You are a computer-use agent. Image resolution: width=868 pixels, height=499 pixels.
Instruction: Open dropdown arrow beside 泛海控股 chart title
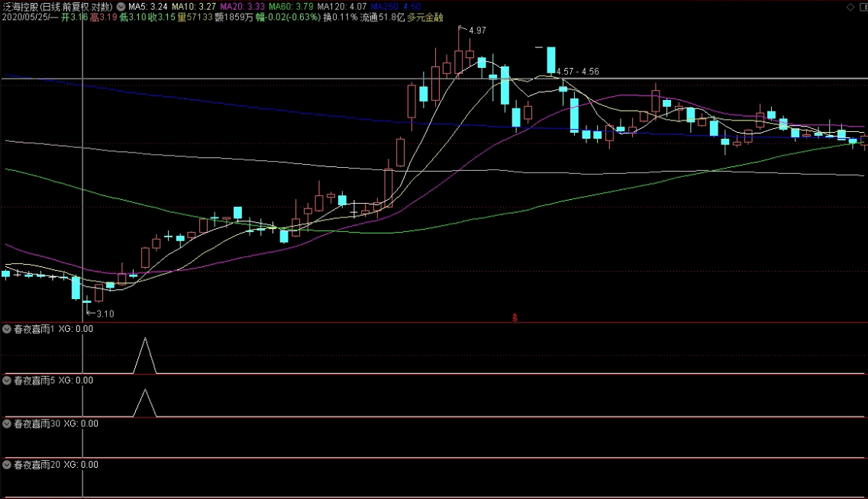click(x=121, y=7)
